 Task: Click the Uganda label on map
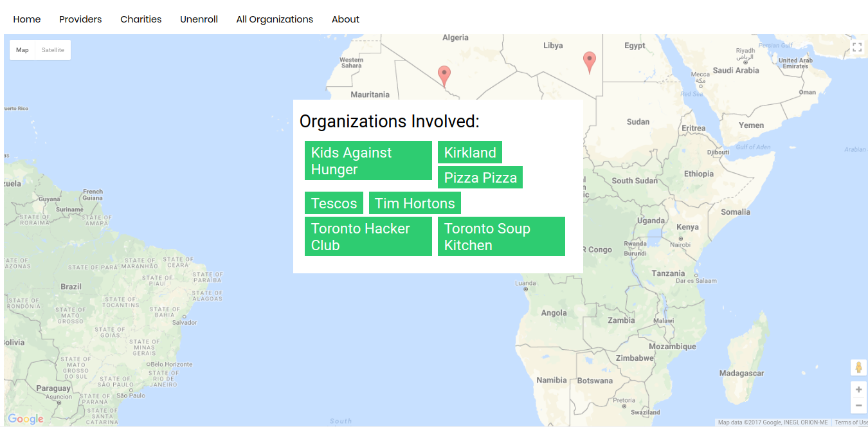tap(651, 221)
